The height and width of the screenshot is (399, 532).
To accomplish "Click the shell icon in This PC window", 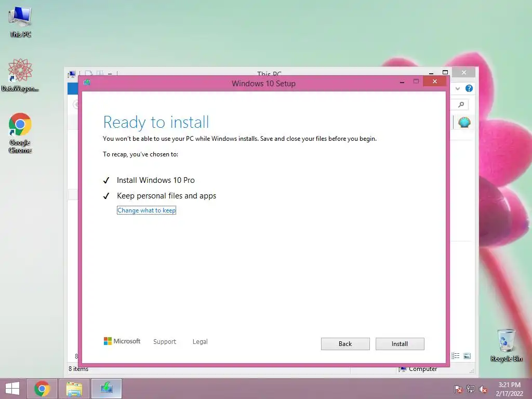I will (x=464, y=122).
